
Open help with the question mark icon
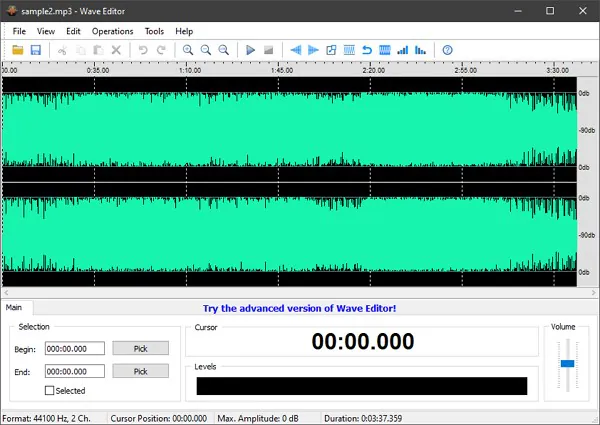coord(447,50)
